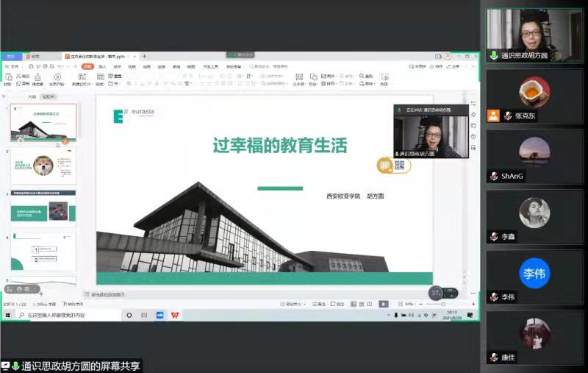588x373 pixels.
Task: Click the Windows Start button
Action: click(x=7, y=315)
